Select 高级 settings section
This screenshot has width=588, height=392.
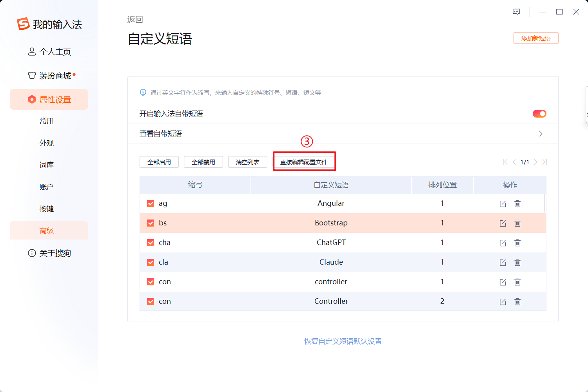point(49,230)
